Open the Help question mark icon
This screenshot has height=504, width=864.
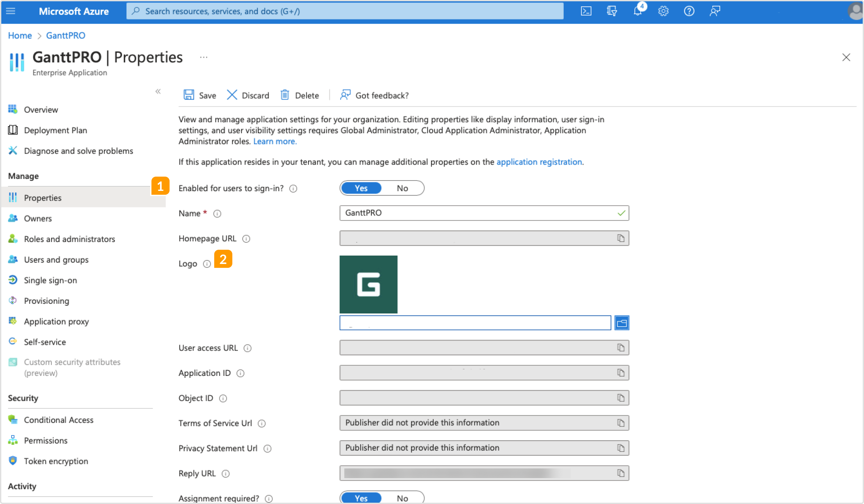pos(689,11)
